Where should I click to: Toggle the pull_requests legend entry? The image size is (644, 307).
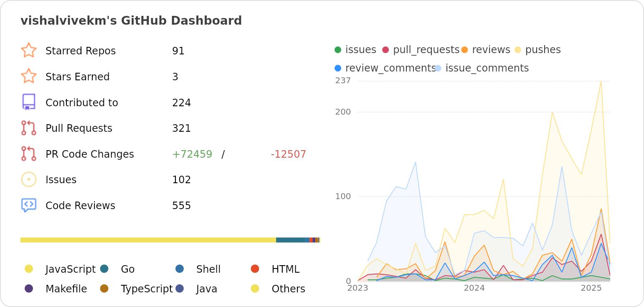tap(421, 50)
